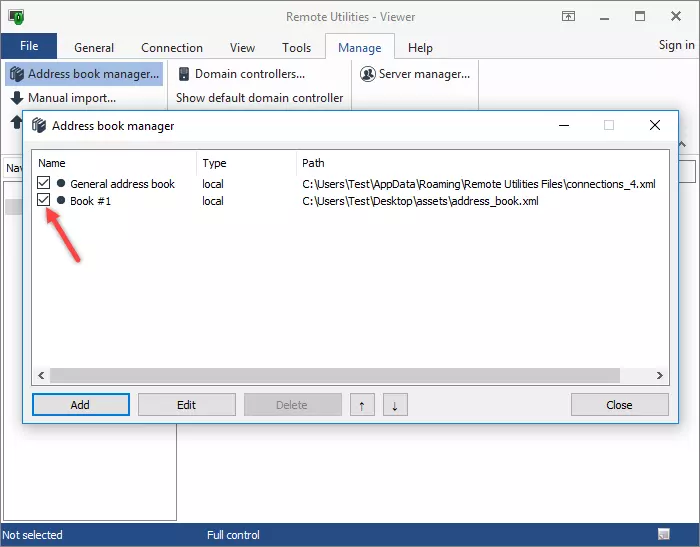
Task: Uncheck Book #1 checkbox
Action: tap(43, 200)
